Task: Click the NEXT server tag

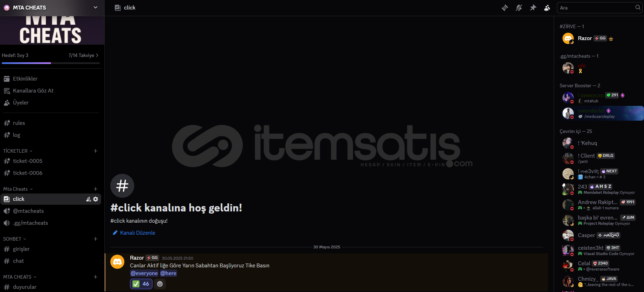Action: [610, 171]
